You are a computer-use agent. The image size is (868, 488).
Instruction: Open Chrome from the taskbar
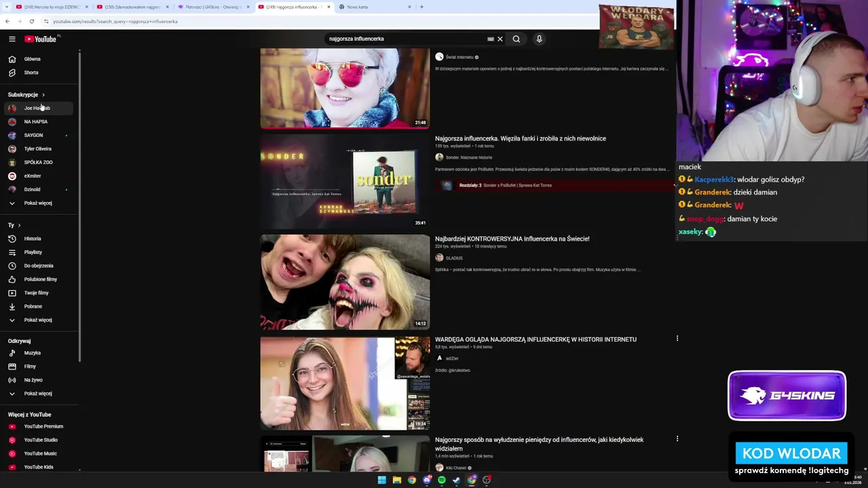tap(412, 480)
